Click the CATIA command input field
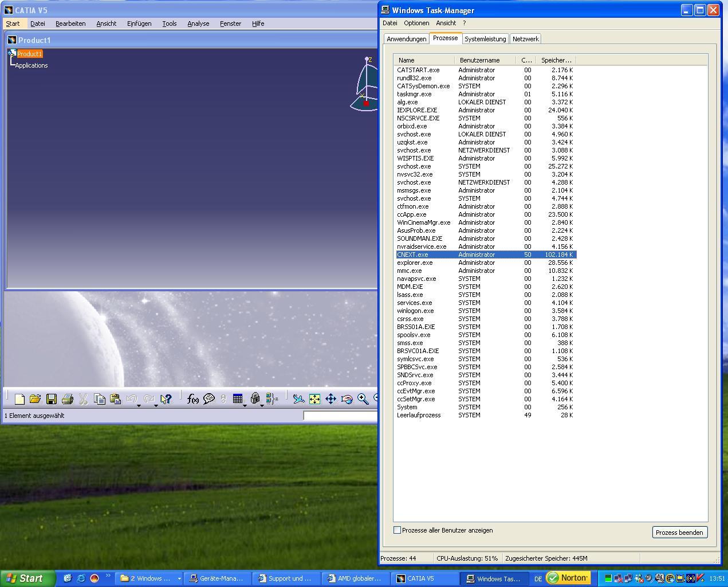This screenshot has width=728, height=587. coord(340,416)
